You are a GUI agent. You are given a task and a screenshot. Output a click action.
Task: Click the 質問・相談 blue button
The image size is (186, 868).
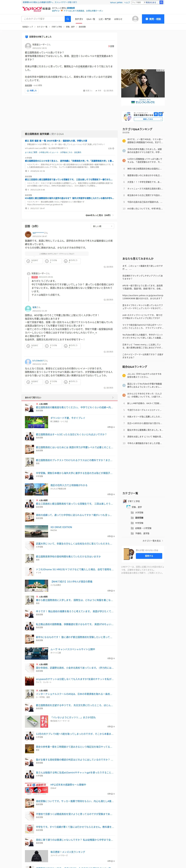tap(153, 19)
